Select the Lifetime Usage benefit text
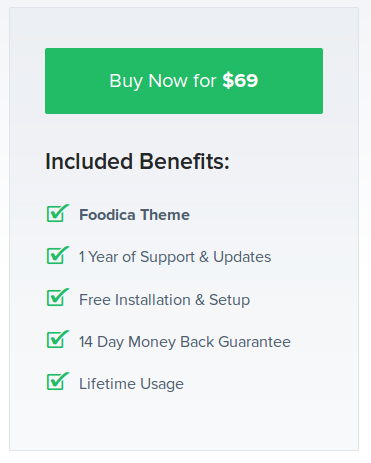Screen dimensions: 371x463 (x=131, y=384)
